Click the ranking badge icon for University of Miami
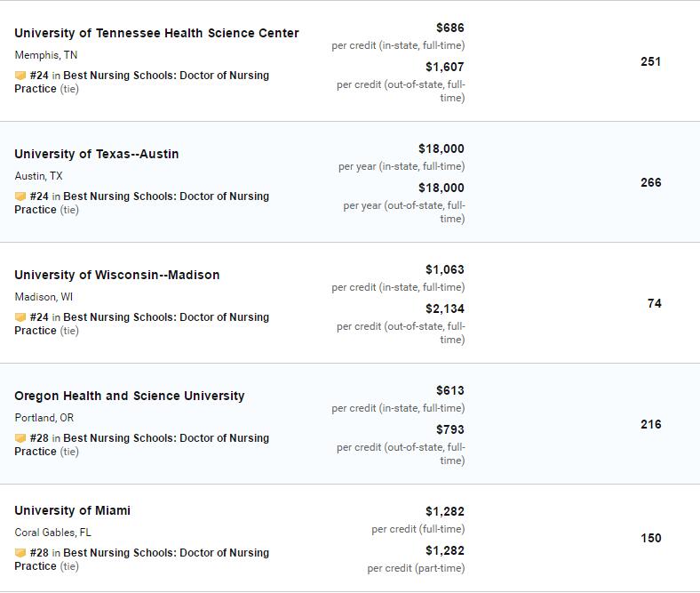The width and height of the screenshot is (700, 593). 20,553
